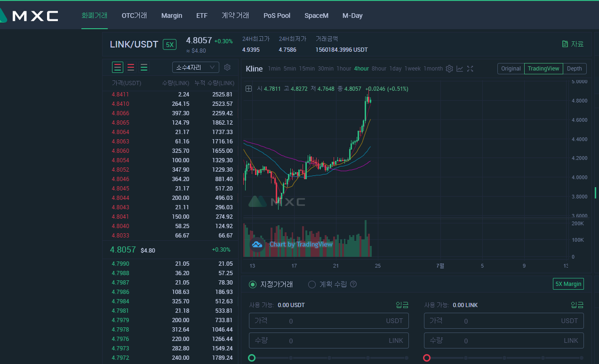The height and width of the screenshot is (364, 599).
Task: Click 입금 link for USDT balance
Action: tap(402, 305)
